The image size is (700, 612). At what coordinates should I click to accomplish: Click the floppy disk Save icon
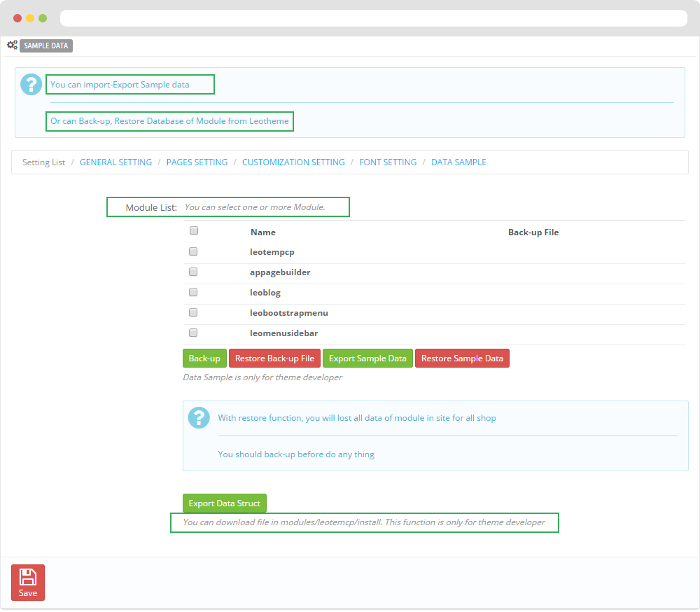28,578
